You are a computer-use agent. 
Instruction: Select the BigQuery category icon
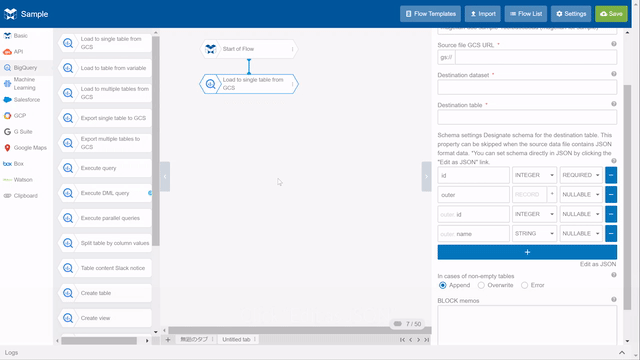(7, 68)
